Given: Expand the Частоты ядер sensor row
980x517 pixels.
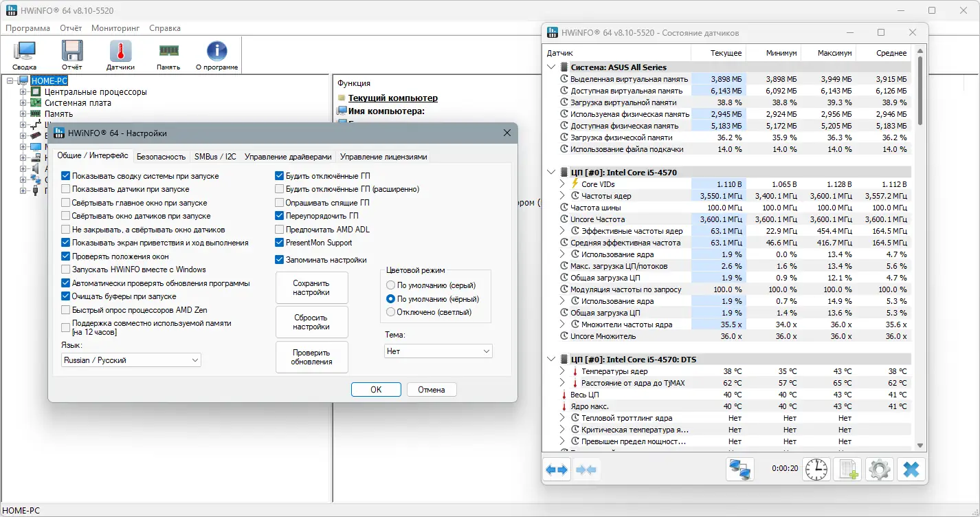Looking at the screenshot, I should point(562,196).
